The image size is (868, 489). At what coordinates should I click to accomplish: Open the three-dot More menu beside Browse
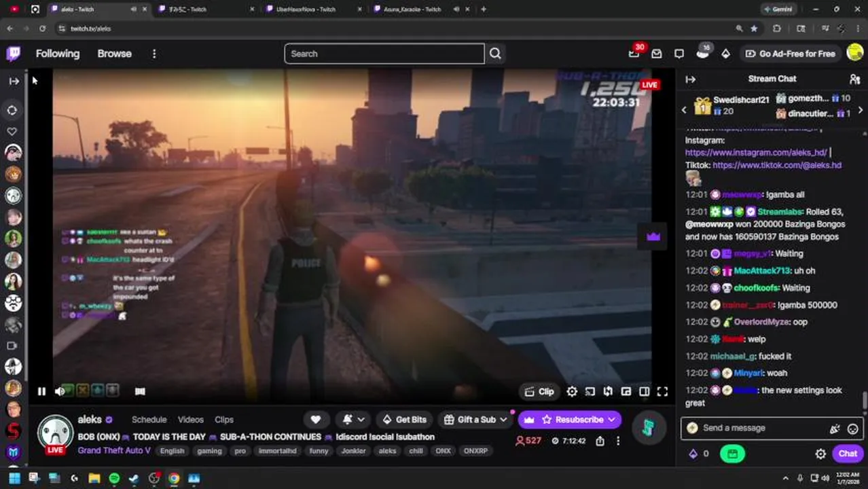pyautogui.click(x=154, y=54)
